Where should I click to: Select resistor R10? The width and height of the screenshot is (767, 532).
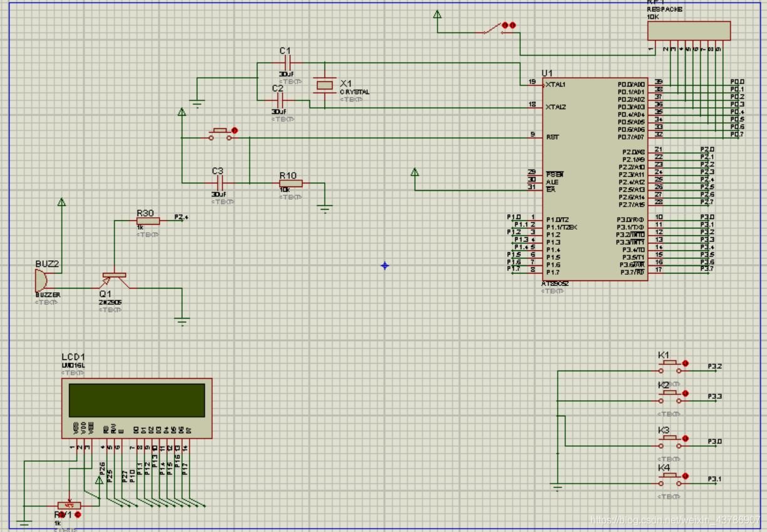coord(291,183)
